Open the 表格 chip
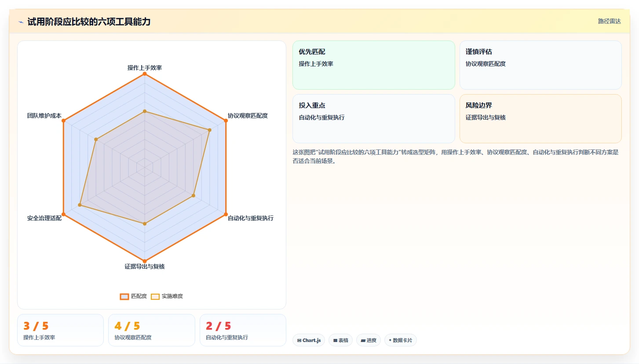This screenshot has height=364, width=639. coord(340,340)
